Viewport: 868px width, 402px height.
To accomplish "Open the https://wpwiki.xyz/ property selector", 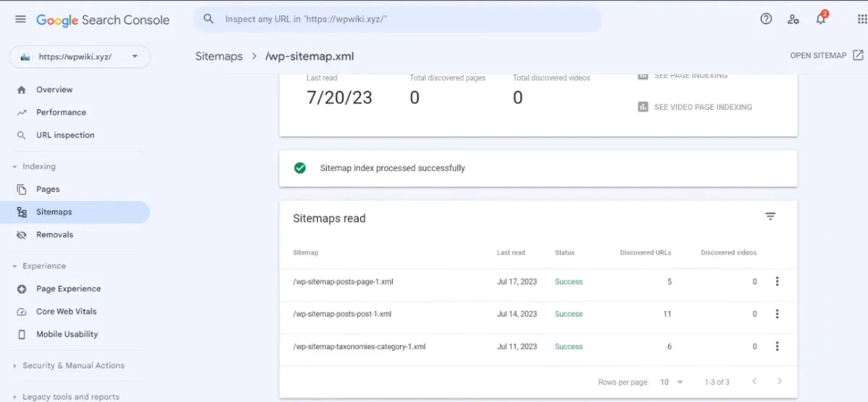I will coord(80,56).
